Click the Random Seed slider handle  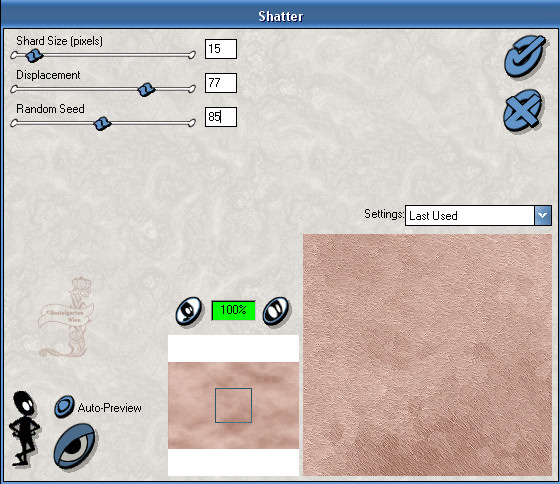102,124
